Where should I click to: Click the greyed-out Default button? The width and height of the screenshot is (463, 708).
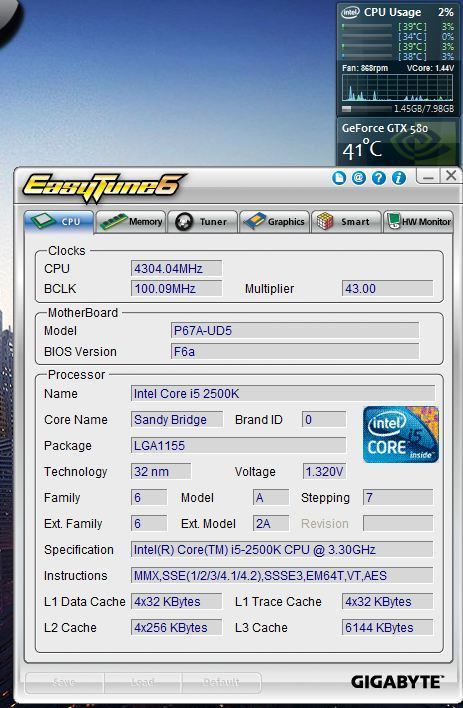[x=221, y=683]
